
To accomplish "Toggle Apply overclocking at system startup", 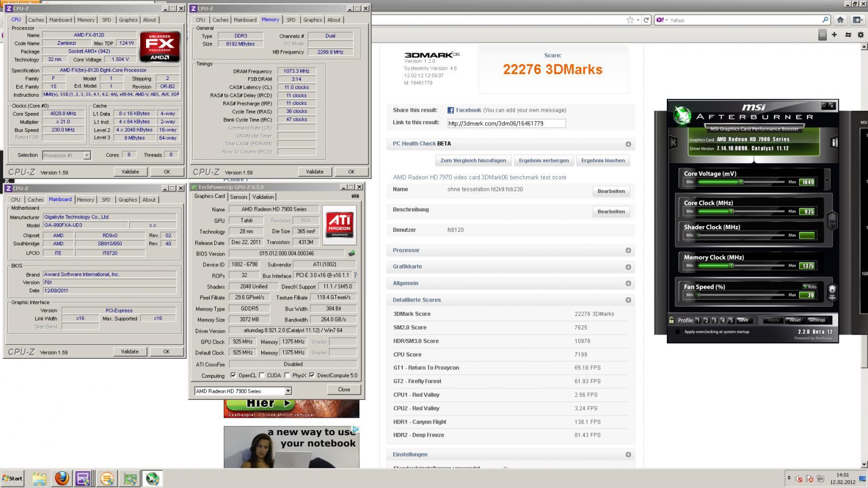I will point(677,332).
